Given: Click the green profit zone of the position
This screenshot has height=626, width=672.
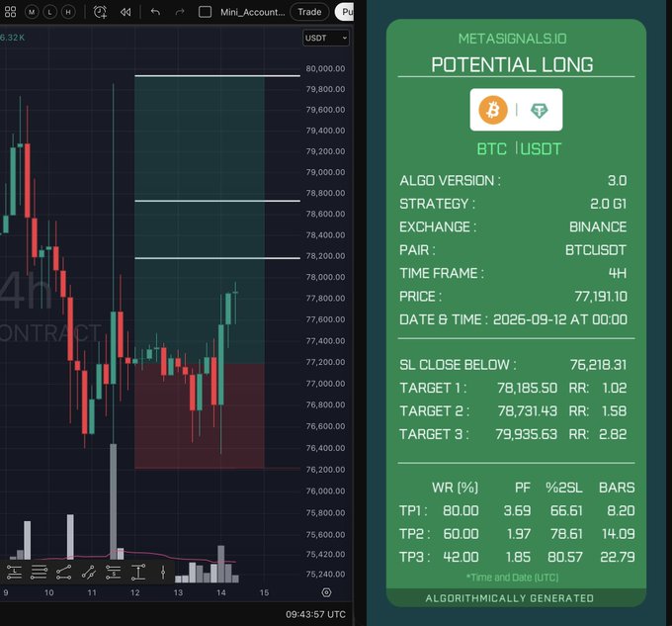Looking at the screenshot, I should tap(200, 221).
